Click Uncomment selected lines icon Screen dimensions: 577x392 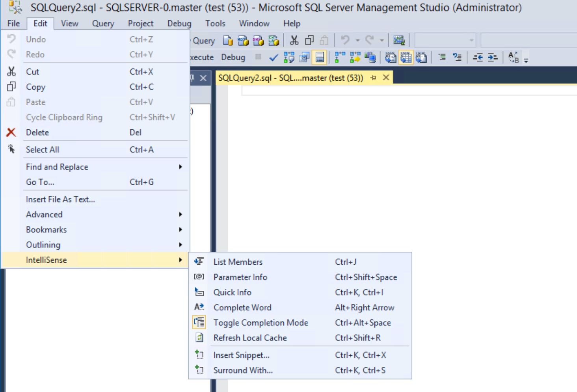[x=457, y=58]
